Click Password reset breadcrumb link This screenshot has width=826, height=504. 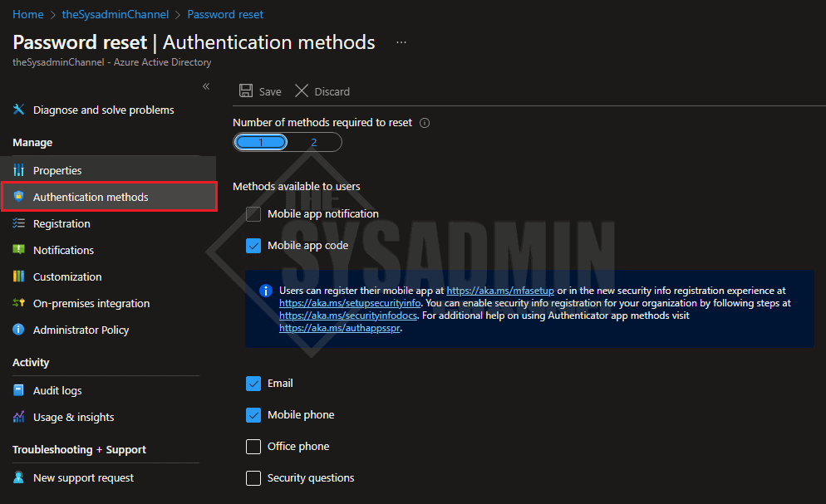[225, 14]
